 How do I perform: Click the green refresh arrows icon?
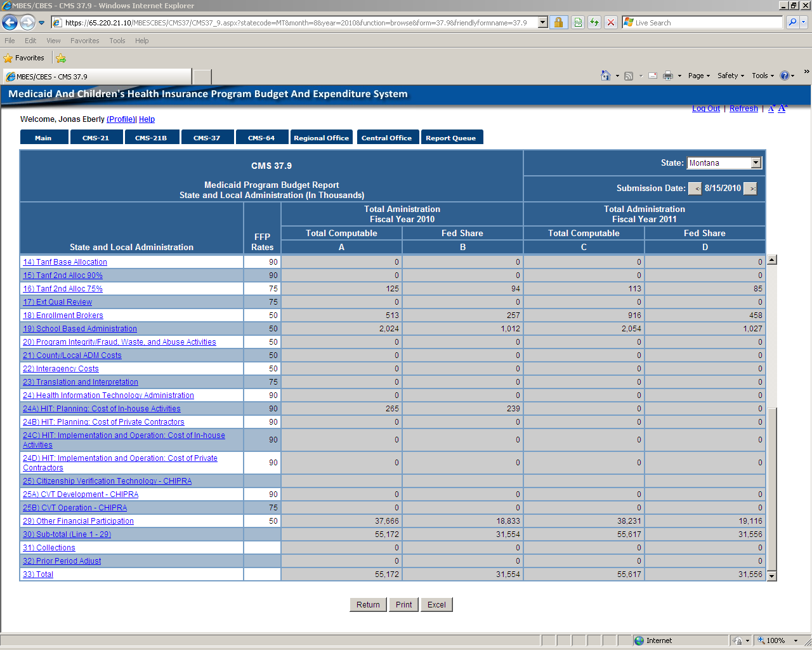[x=594, y=23]
